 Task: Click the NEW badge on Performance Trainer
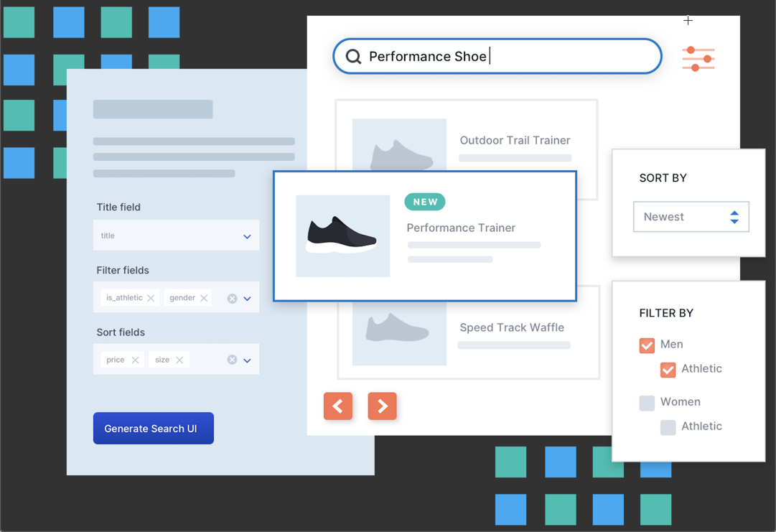424,202
